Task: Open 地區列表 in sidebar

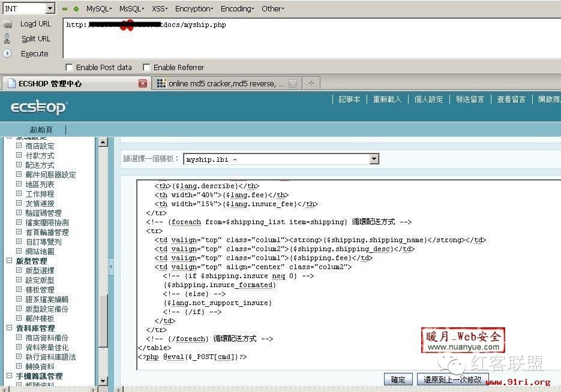Action: tap(40, 185)
